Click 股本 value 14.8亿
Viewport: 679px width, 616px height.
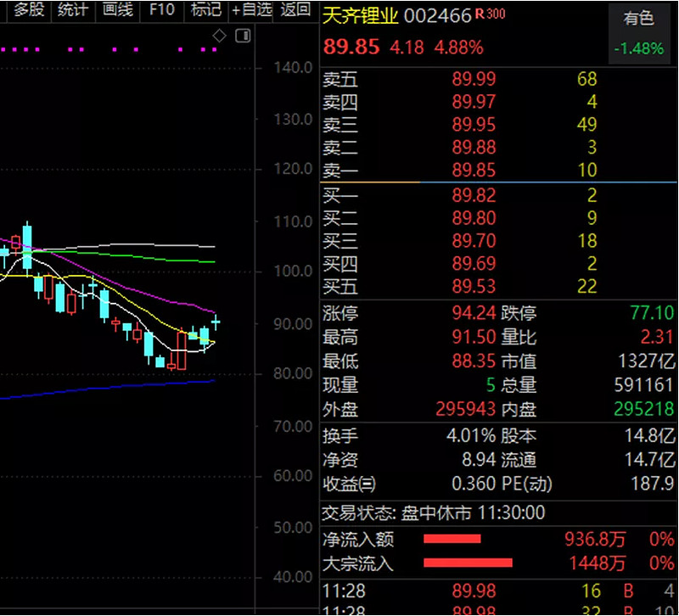pos(649,436)
